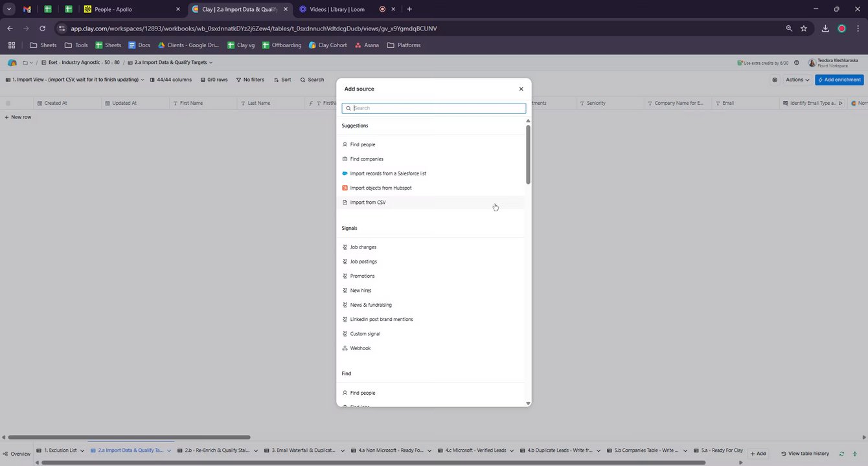Open dropdown arrow of 2.a Import Data tab
868x466 pixels.
169,450
